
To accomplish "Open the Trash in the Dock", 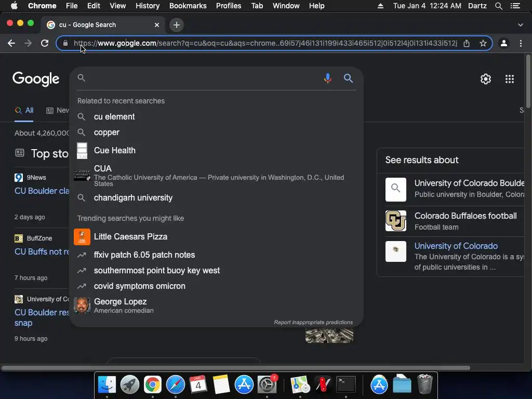I will coord(425,384).
